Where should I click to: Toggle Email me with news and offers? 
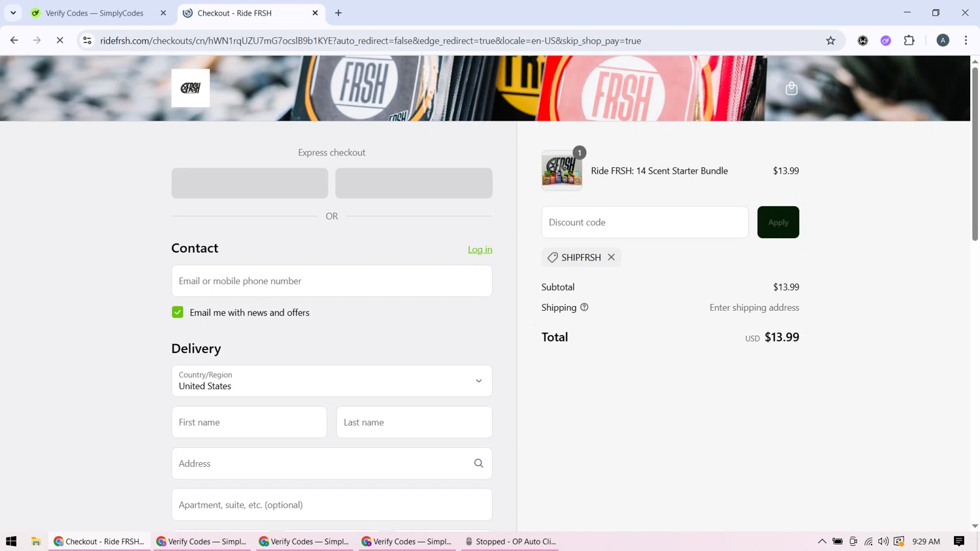click(x=178, y=312)
